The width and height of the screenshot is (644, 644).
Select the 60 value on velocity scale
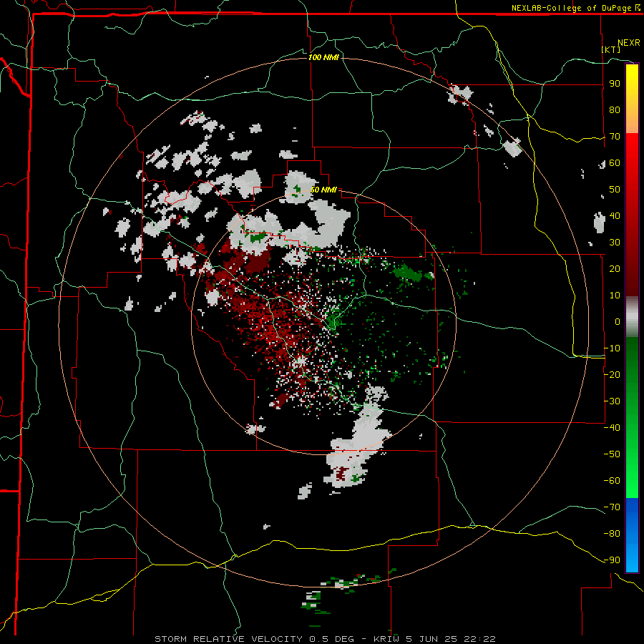(615, 163)
